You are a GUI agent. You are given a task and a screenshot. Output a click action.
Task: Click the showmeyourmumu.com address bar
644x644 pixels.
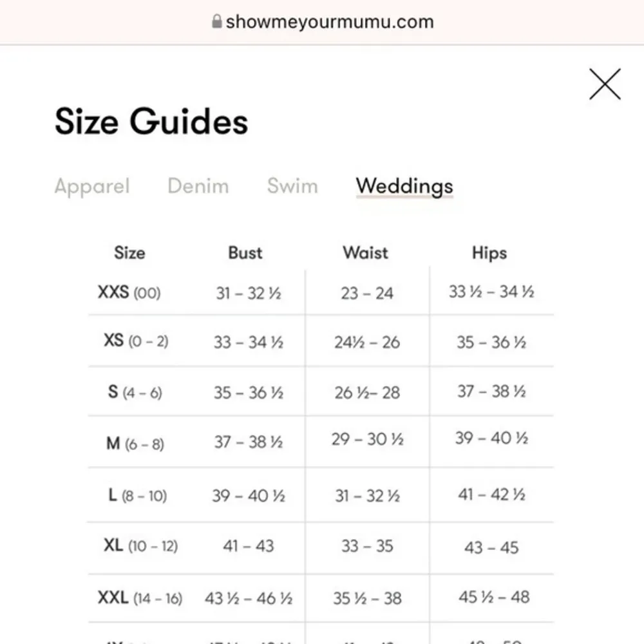pyautogui.click(x=330, y=21)
